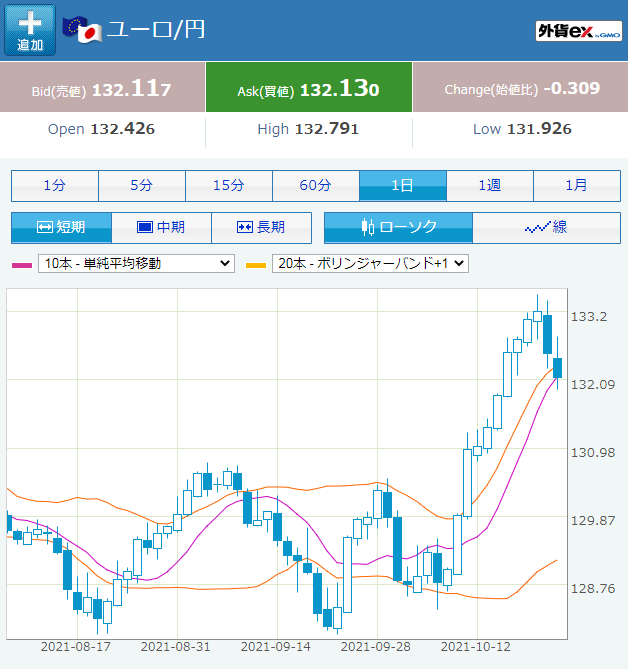Screen dimensions: 628x669
Task: Click the Bid(売値) 132.117 panel
Action: pos(102,87)
